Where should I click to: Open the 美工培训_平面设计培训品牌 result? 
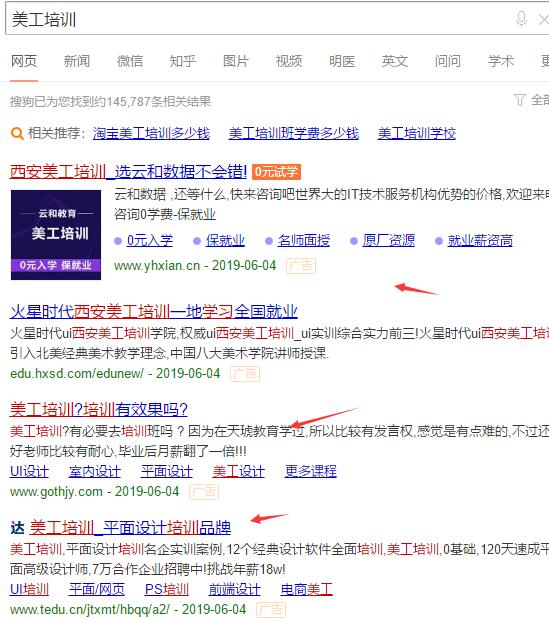[130, 528]
